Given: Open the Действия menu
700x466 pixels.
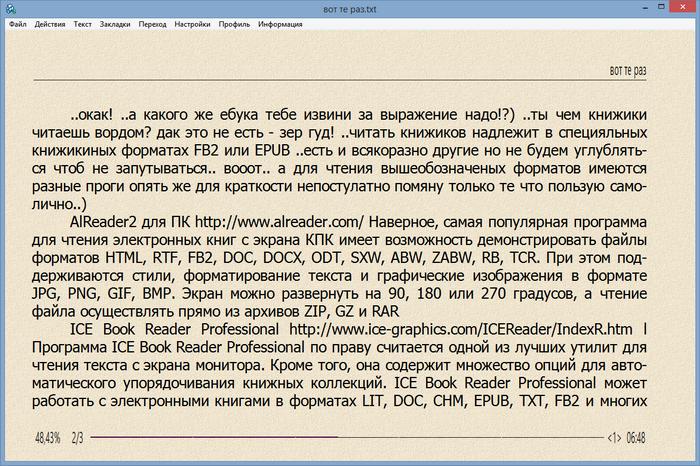Looking at the screenshot, I should (50, 24).
